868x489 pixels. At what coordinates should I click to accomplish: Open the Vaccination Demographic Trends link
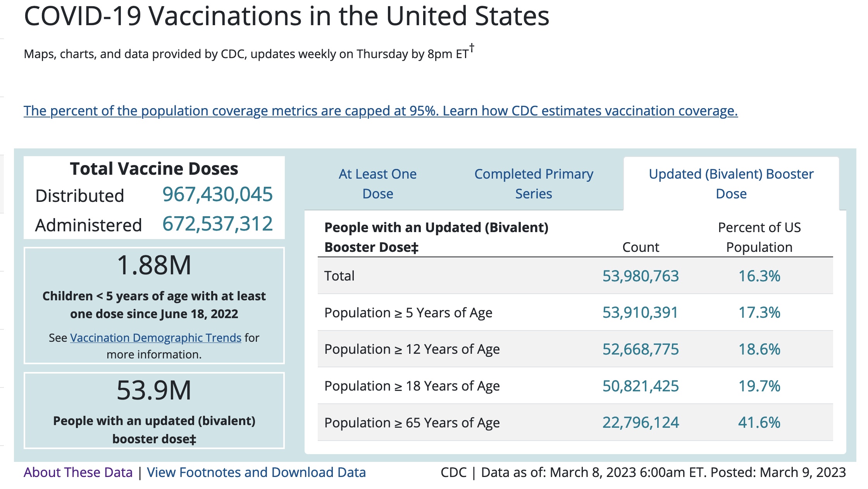[155, 338]
